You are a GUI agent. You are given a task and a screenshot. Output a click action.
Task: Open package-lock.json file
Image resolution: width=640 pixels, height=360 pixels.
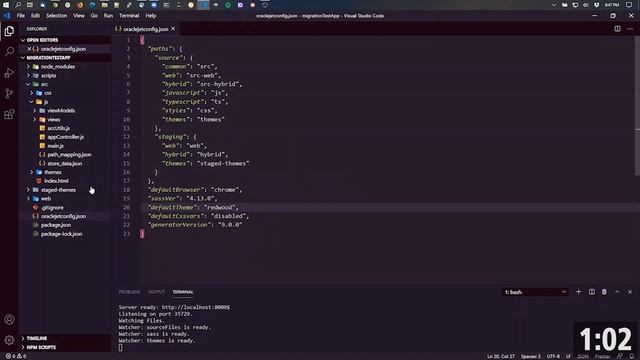[x=62, y=234]
